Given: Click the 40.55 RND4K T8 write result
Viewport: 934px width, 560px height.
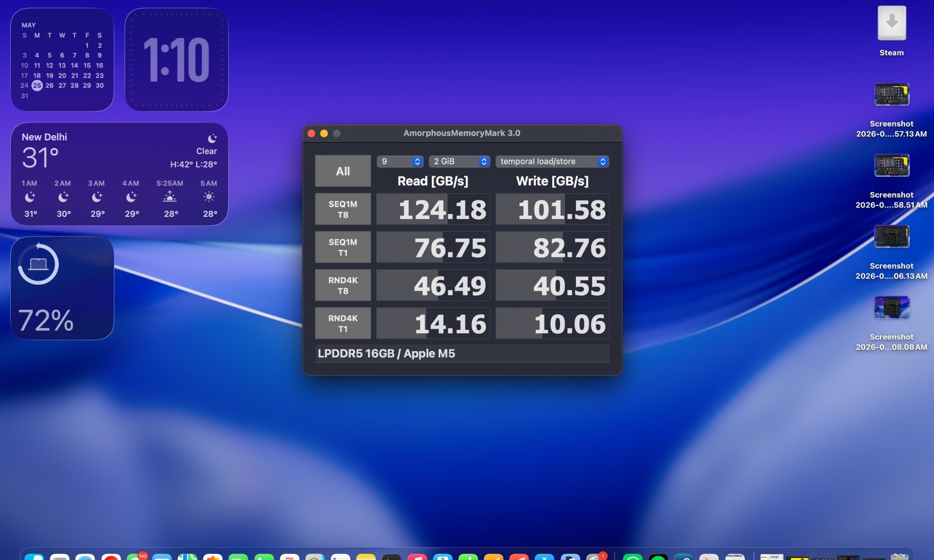Looking at the screenshot, I should tap(552, 285).
